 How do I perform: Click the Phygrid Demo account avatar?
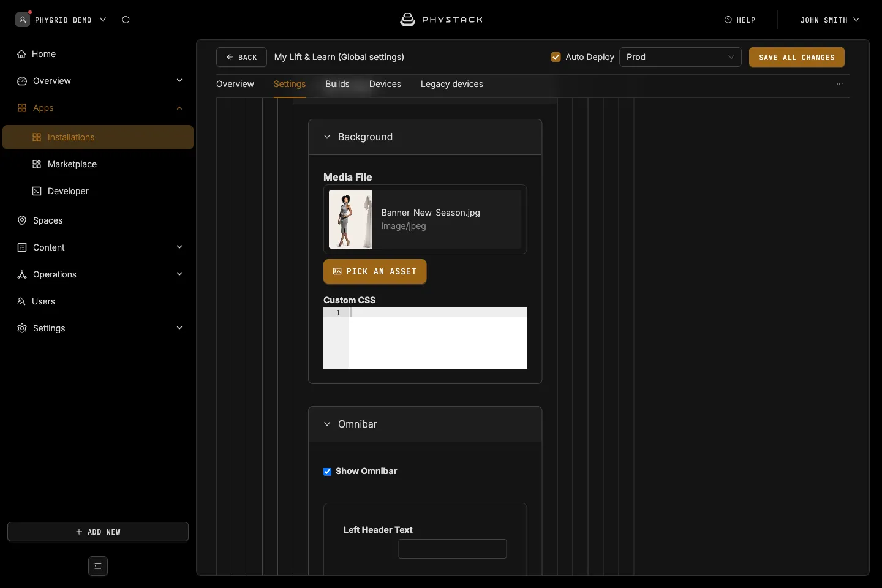(x=23, y=20)
